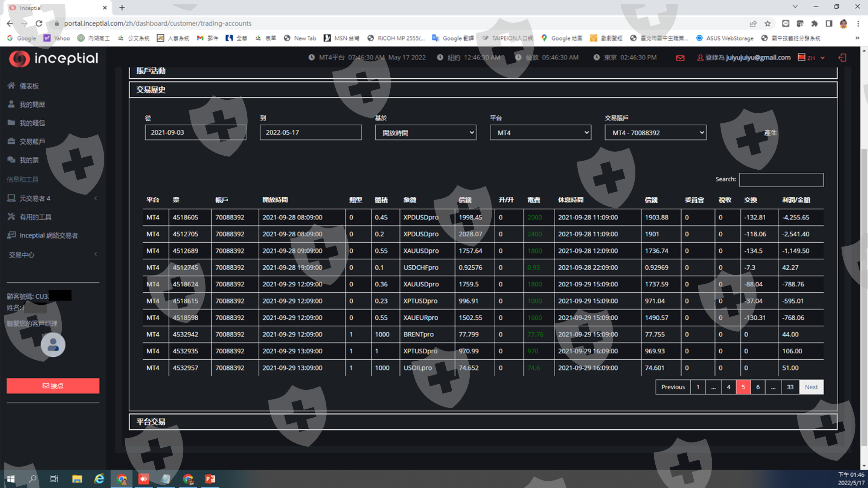Open the dashboard home icon in sidebar
Viewport: 868px width, 488px height.
(x=11, y=86)
